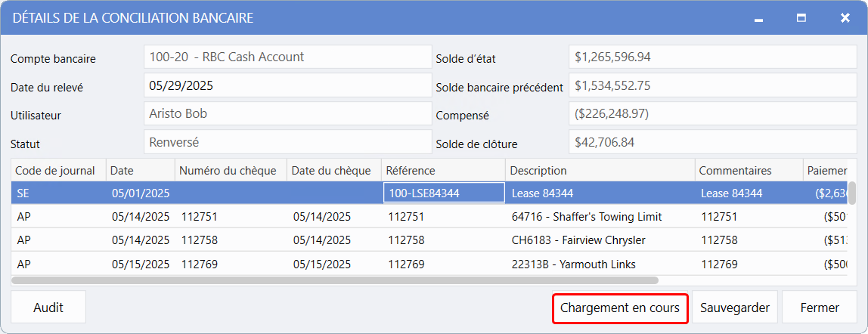The width and height of the screenshot is (868, 334).
Task: Click the Commentaires column header
Action: coord(748,171)
